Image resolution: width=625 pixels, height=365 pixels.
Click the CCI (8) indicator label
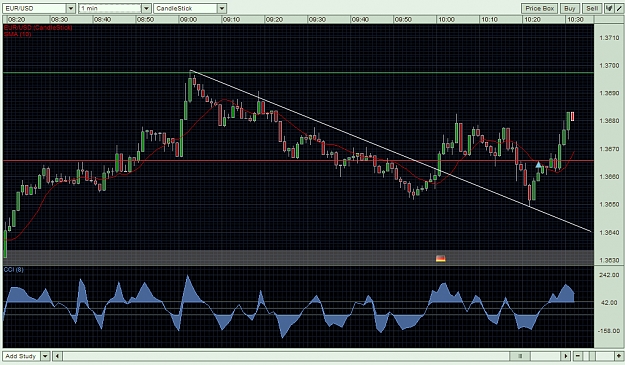[x=14, y=270]
